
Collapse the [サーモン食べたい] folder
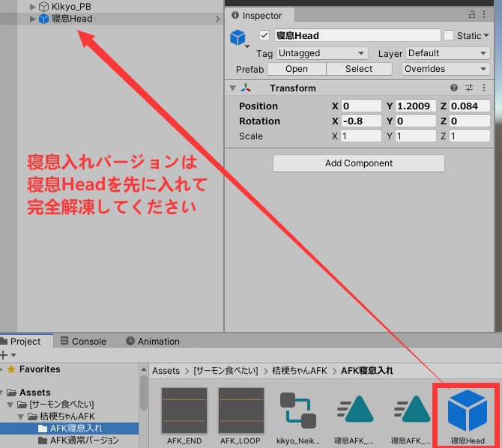10,405
